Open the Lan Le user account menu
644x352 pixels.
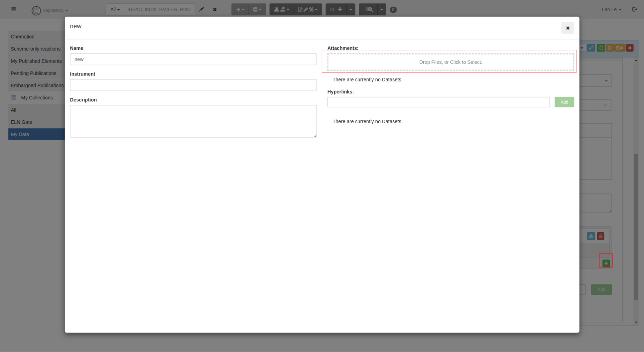click(611, 9)
